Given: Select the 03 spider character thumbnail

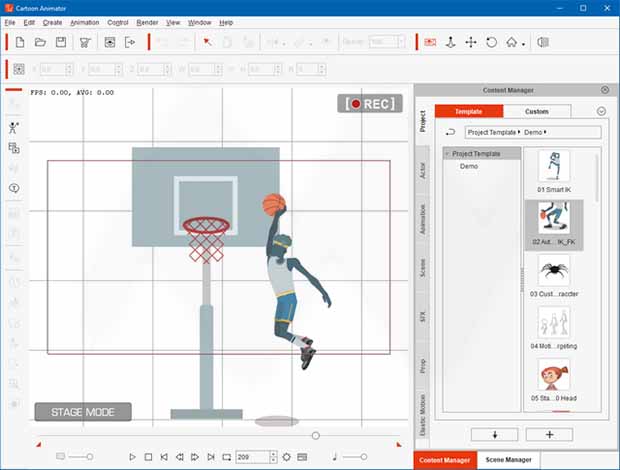Looking at the screenshot, I should 554,270.
